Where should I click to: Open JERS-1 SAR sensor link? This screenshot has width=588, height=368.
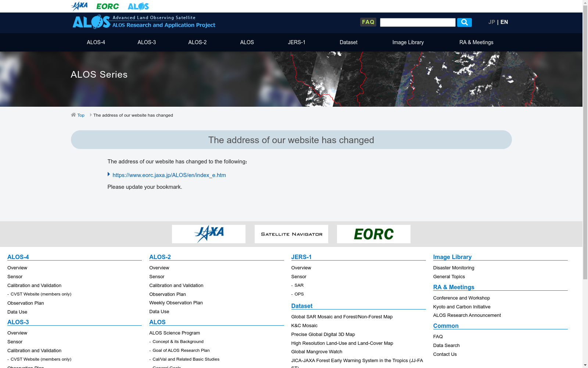299,285
